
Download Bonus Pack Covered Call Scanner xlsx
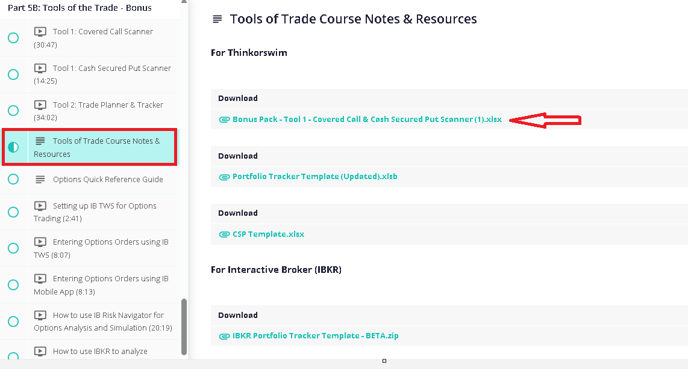367,119
